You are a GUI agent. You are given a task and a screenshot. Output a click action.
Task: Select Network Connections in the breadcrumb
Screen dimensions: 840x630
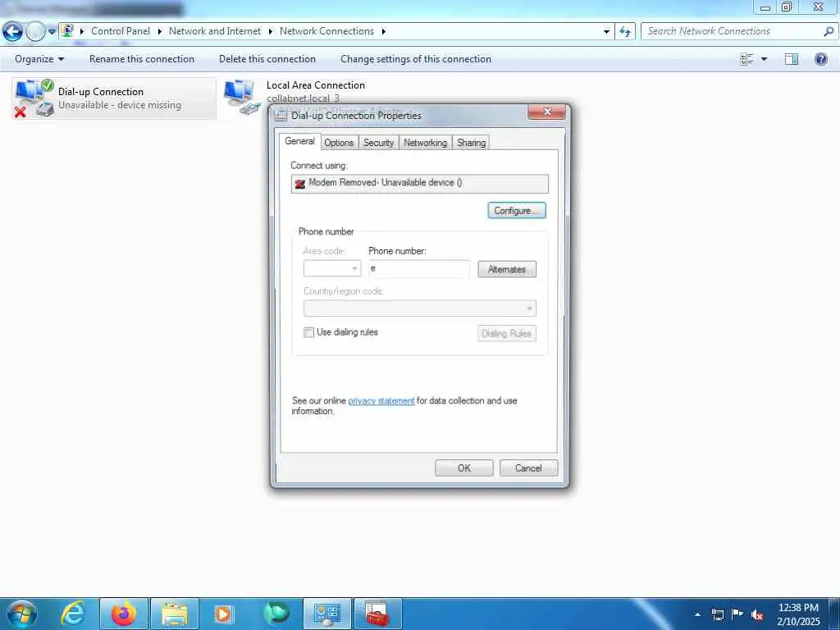[326, 31]
